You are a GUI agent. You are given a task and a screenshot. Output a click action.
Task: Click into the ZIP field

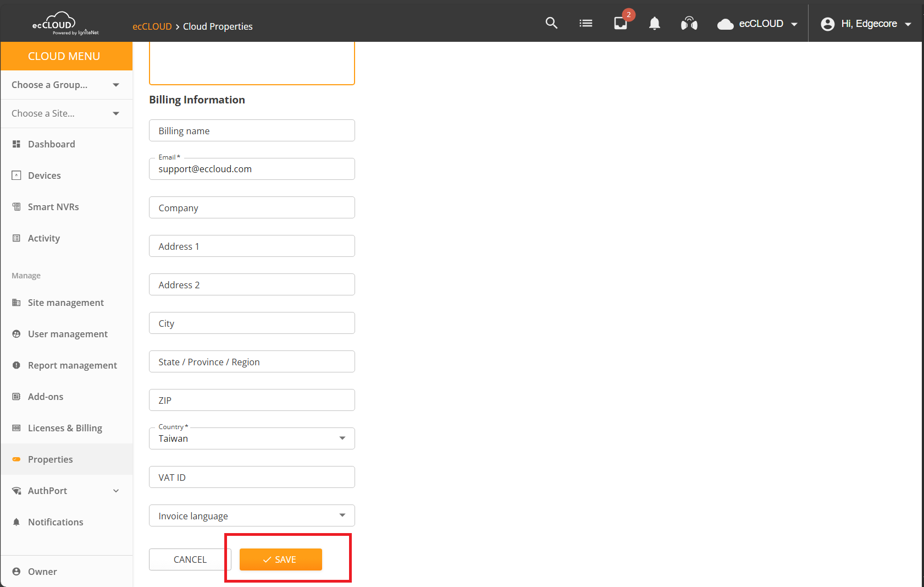[252, 400]
